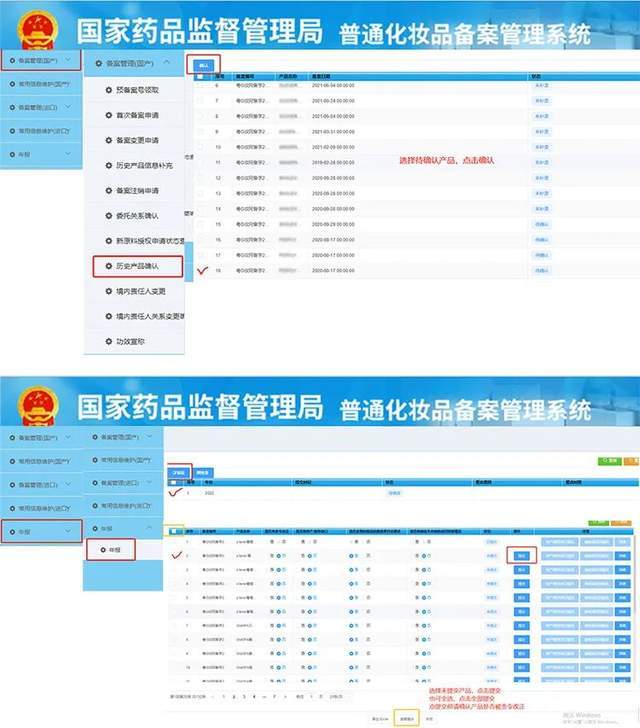Click gear icon of the 年报 sub-item in lower menu
The image size is (640, 728).
103,550
